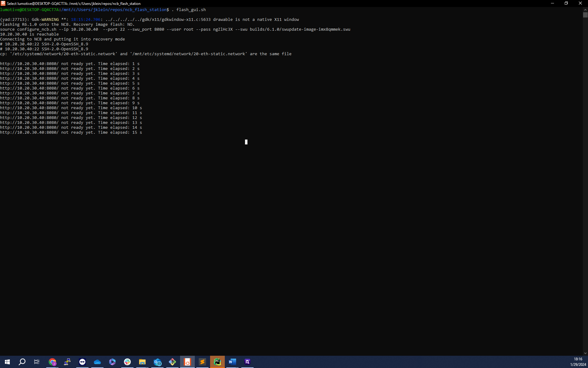Click the 'Time elapsed: 12 s' line

click(71, 118)
